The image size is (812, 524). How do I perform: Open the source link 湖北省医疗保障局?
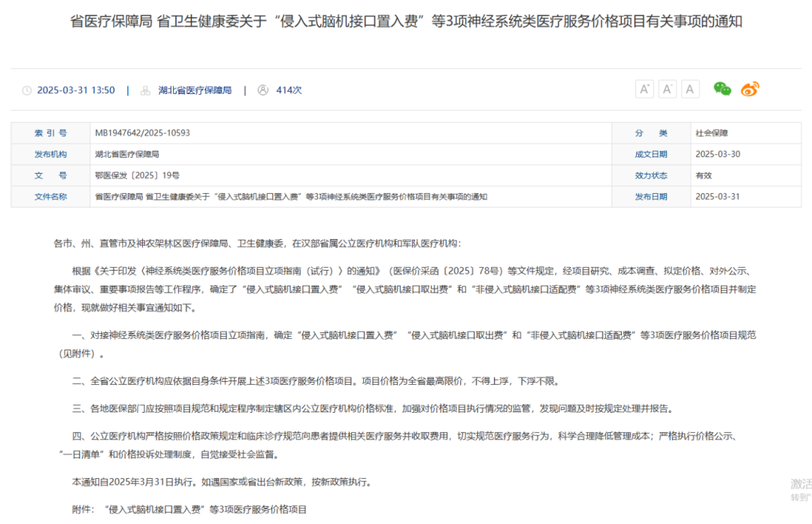[x=195, y=89]
